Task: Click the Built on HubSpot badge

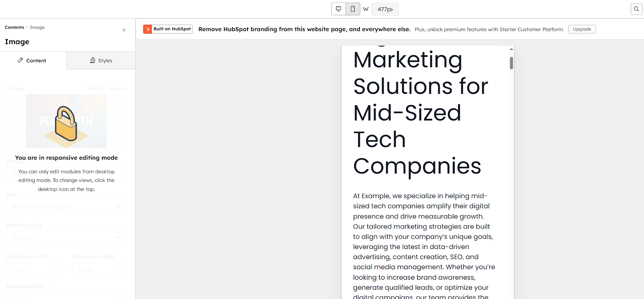Action: click(x=168, y=29)
